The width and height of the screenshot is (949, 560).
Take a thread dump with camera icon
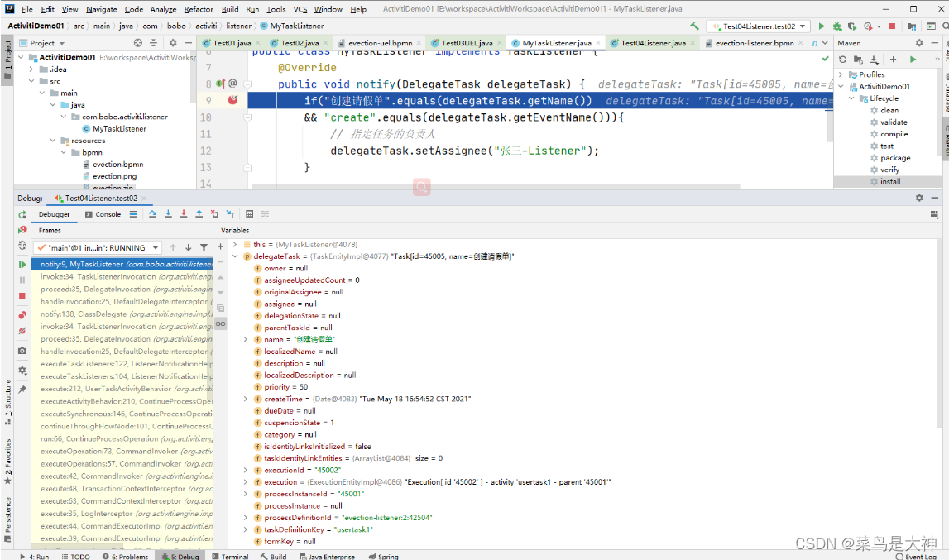coord(22,351)
